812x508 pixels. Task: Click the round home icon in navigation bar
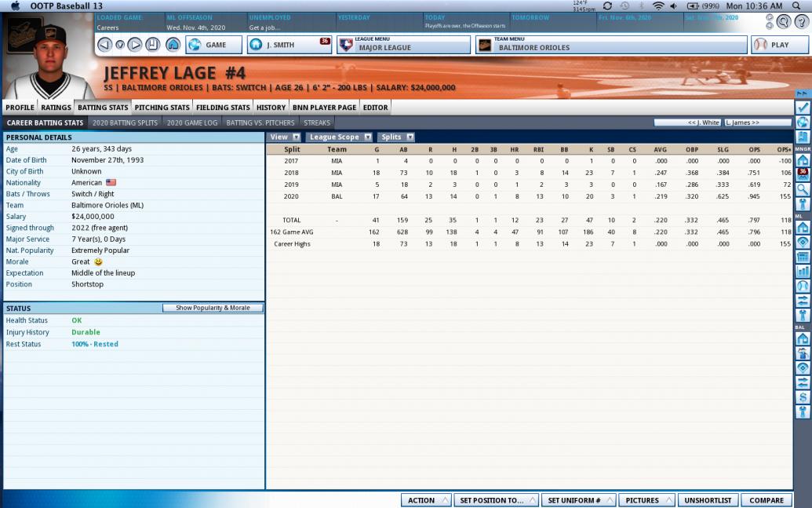coord(173,45)
